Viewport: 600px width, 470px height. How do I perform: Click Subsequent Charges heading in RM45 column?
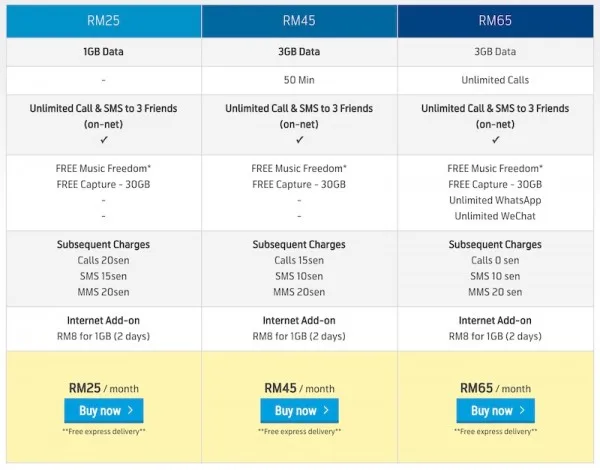(299, 245)
